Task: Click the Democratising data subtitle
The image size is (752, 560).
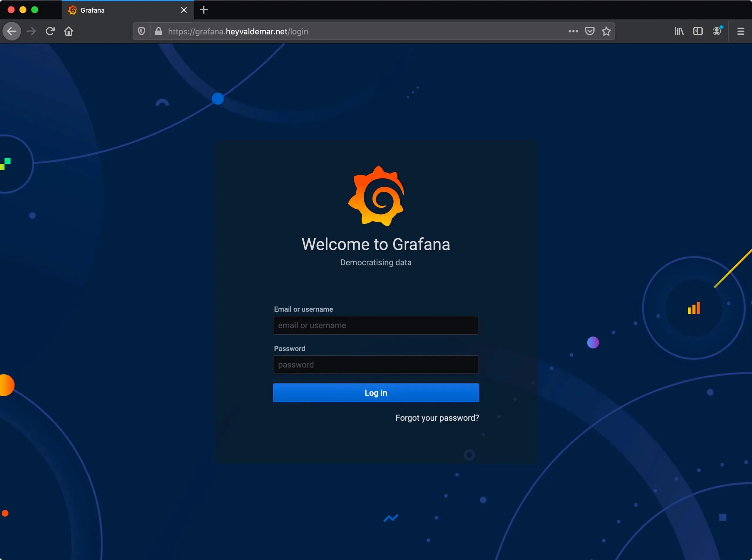Action: click(x=376, y=262)
